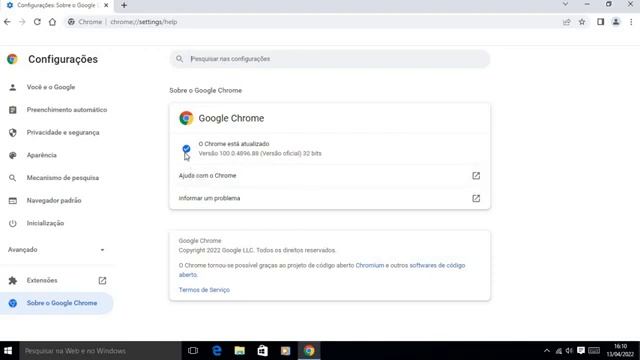Open the network icon in system tray
640x360 pixels.
(x=558, y=351)
